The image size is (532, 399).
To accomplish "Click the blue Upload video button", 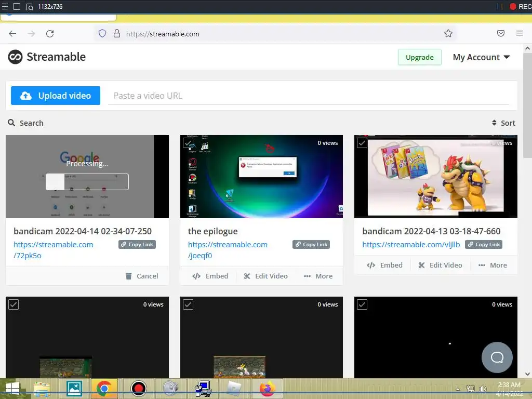I will tap(55, 96).
